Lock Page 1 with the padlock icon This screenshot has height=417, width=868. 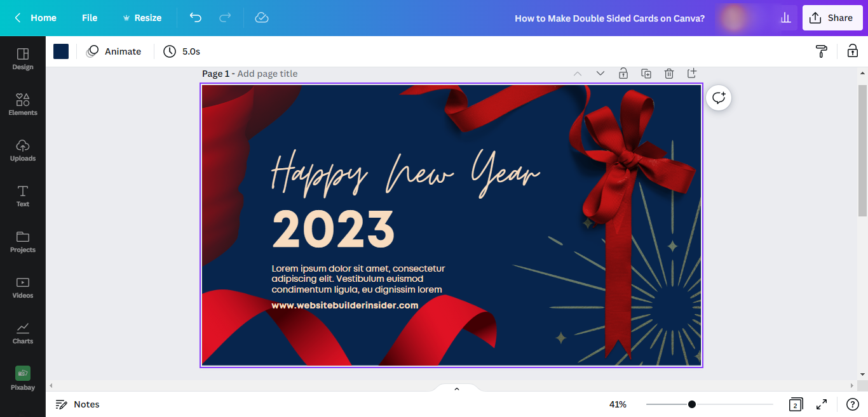[623, 74]
